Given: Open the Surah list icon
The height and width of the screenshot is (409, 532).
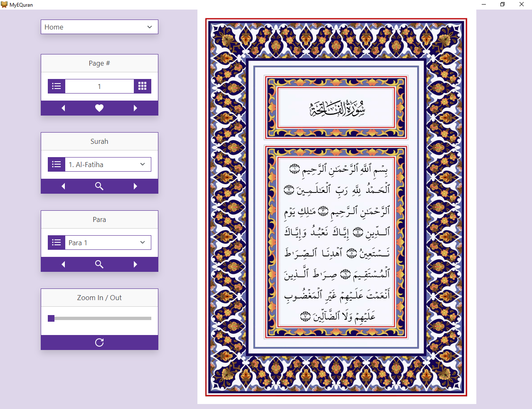Looking at the screenshot, I should [57, 164].
